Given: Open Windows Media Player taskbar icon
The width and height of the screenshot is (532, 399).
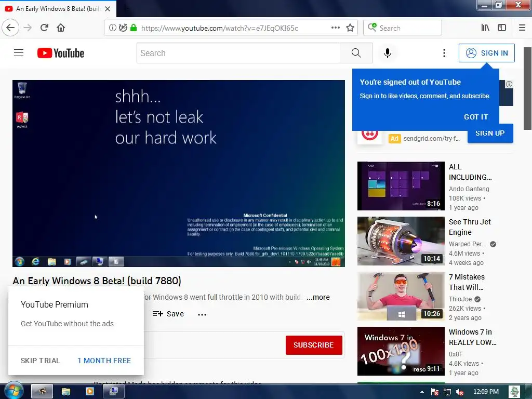Looking at the screenshot, I should point(90,391).
